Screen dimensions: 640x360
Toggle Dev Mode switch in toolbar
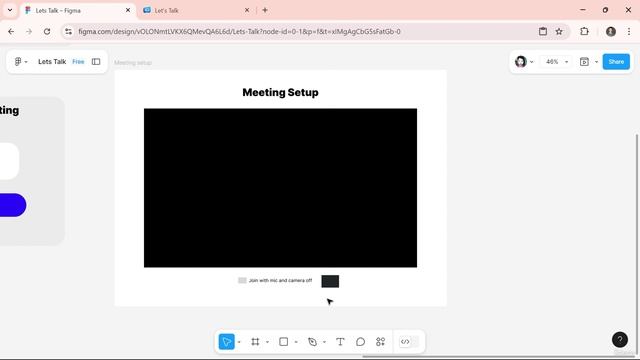point(409,342)
